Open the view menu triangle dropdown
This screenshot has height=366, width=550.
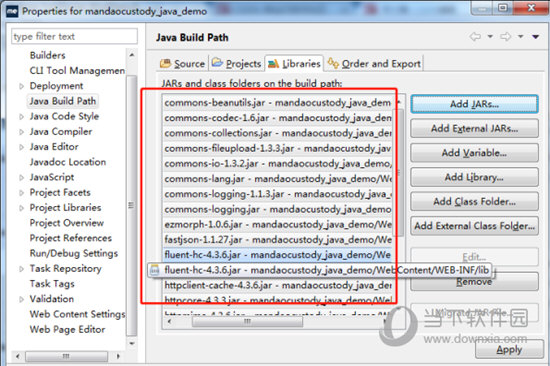tap(535, 36)
